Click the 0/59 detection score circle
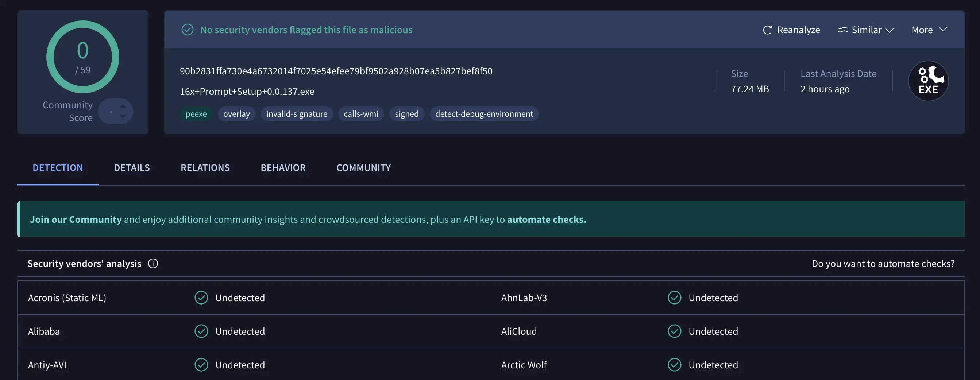The height and width of the screenshot is (380, 980). pos(82,57)
